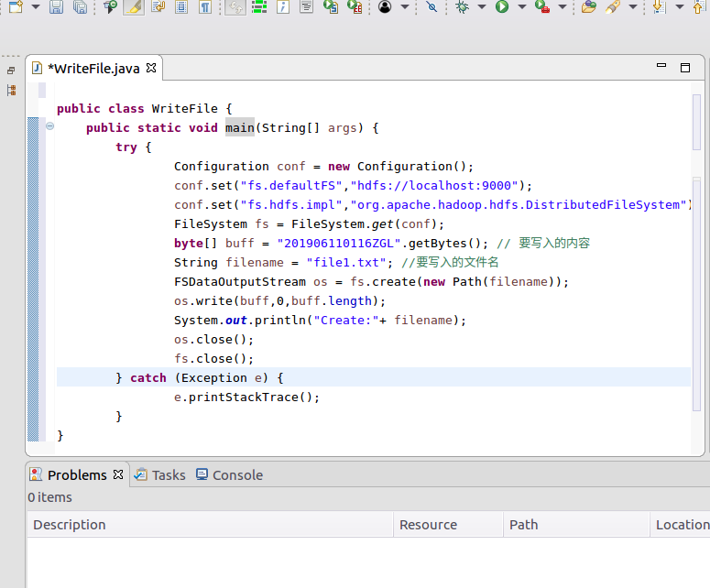The height and width of the screenshot is (588, 710).
Task: Click the "file1.txt" string literal
Action: tap(346, 263)
